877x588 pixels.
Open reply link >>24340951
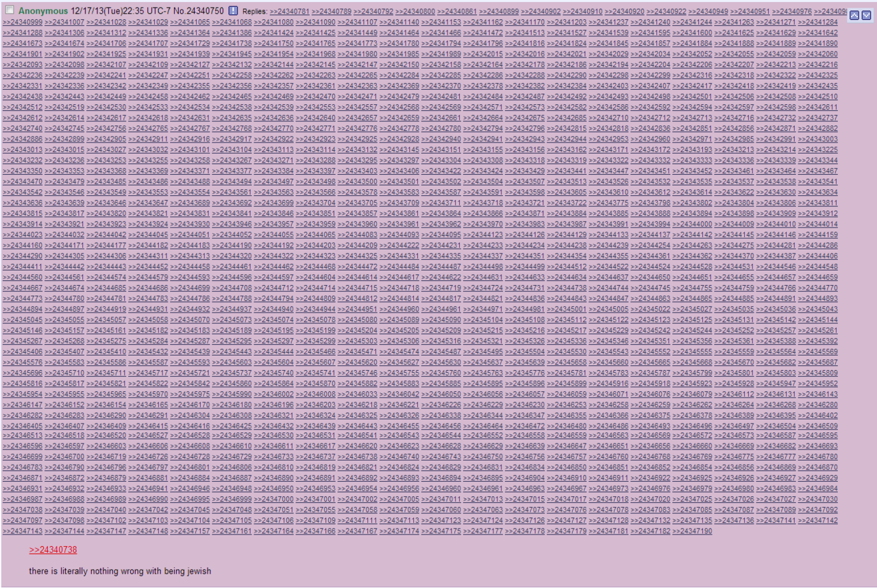pos(750,12)
